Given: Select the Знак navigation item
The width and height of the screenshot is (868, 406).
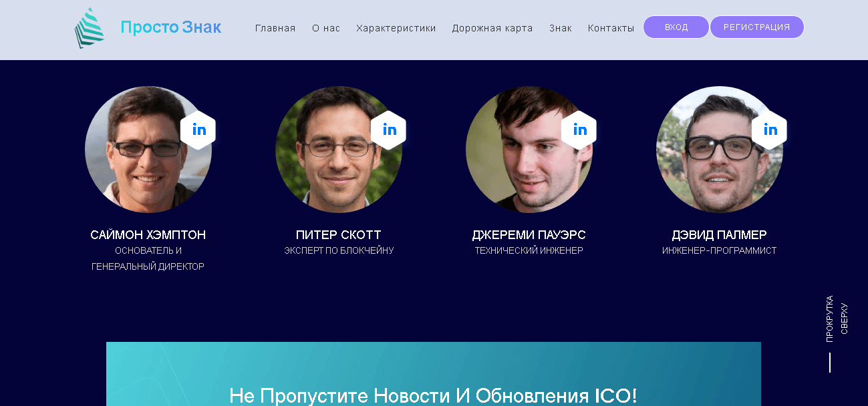Looking at the screenshot, I should (561, 28).
